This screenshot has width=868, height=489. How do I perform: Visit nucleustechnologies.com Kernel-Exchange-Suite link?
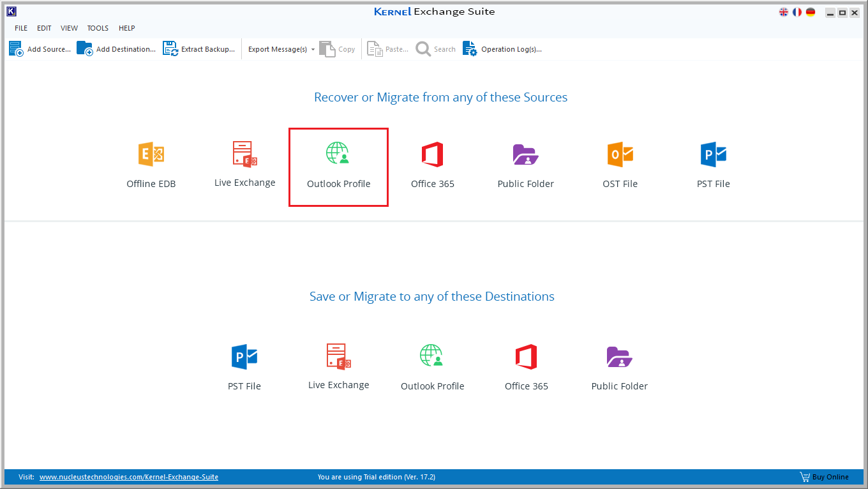[x=129, y=477]
